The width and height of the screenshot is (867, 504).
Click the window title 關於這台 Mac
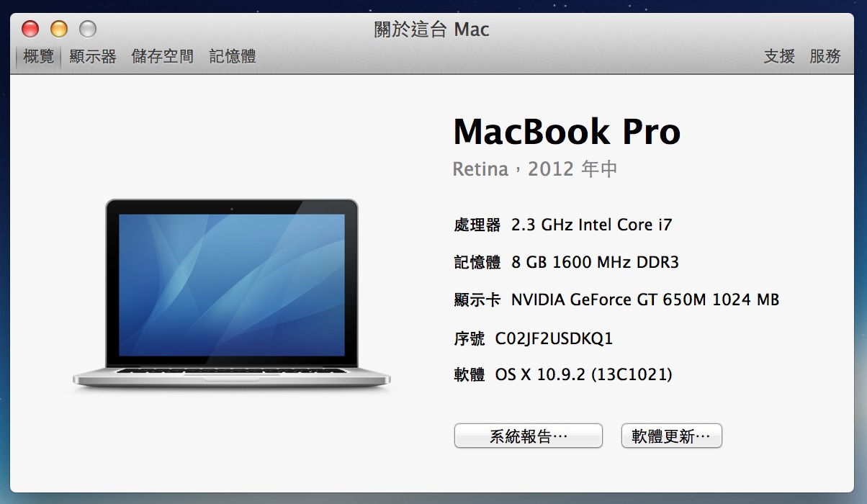coord(432,30)
